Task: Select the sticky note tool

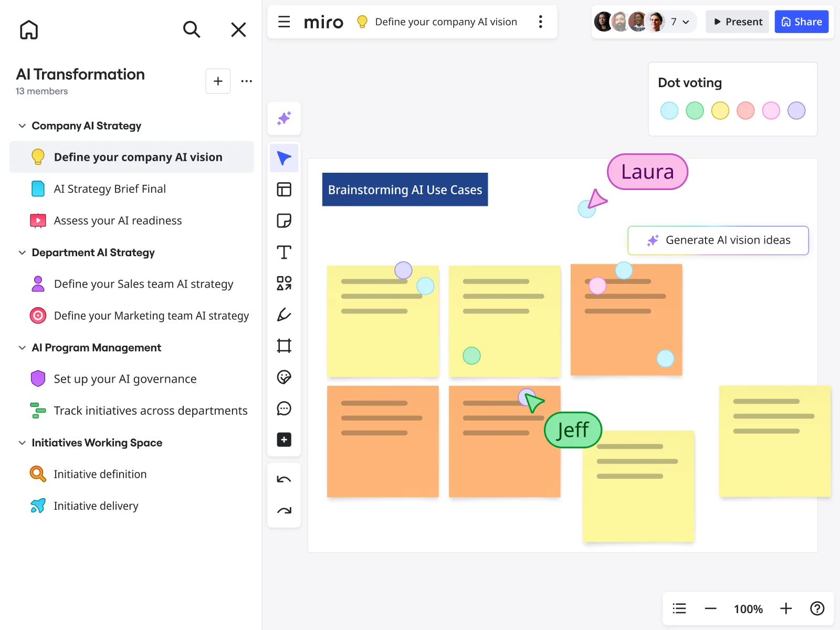Action: pyautogui.click(x=284, y=220)
